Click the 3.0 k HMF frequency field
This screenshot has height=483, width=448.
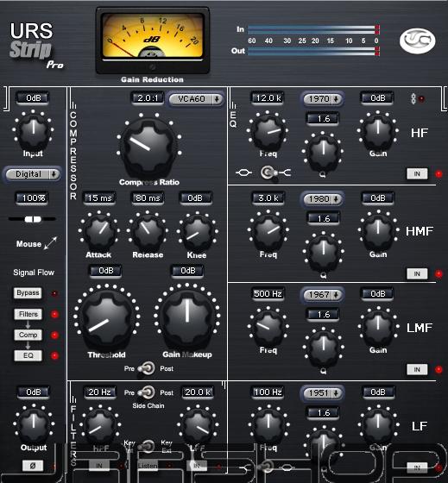tap(268, 198)
